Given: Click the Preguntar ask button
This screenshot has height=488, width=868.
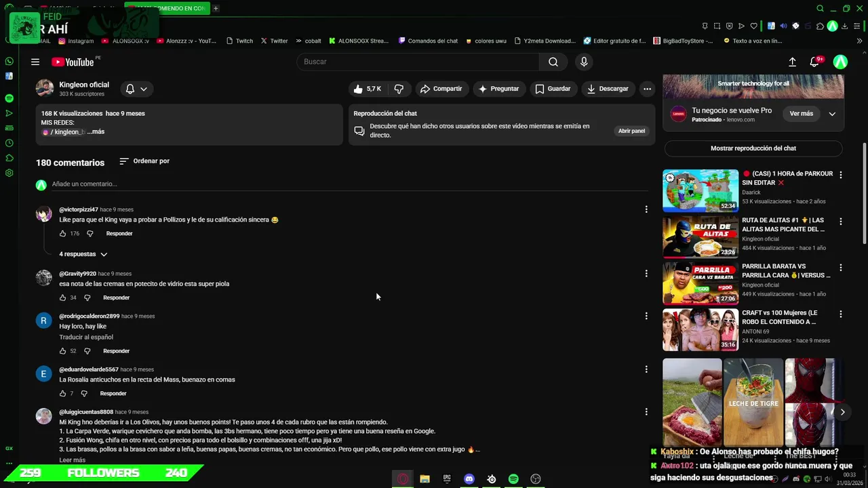Looking at the screenshot, I should tap(499, 89).
